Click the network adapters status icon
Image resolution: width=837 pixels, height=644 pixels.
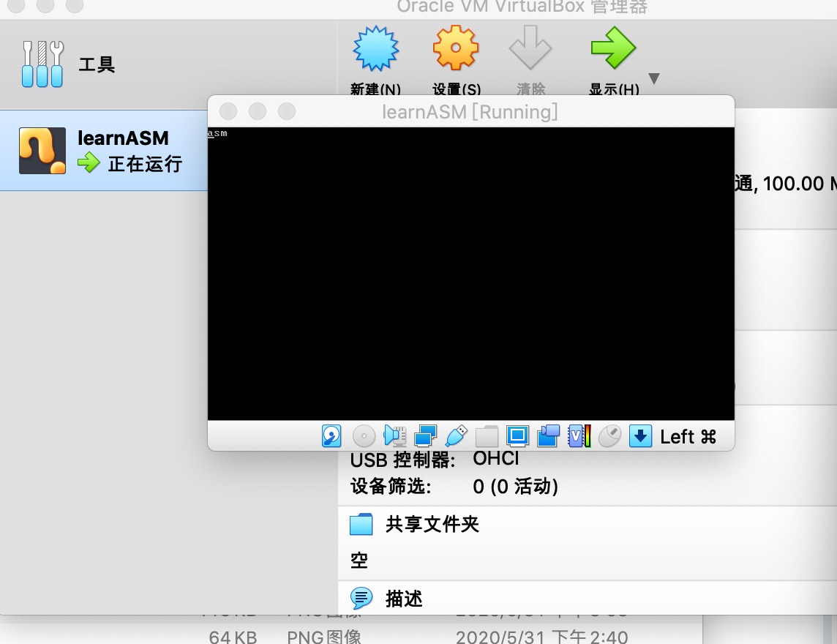coord(425,436)
